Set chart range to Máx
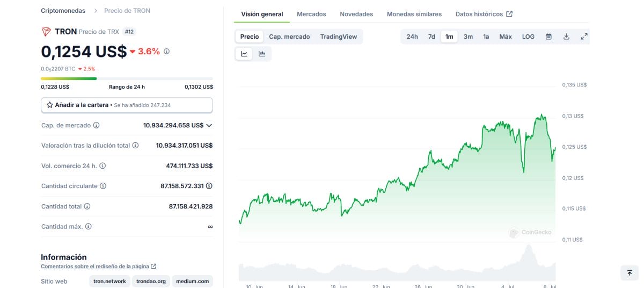 (x=506, y=37)
